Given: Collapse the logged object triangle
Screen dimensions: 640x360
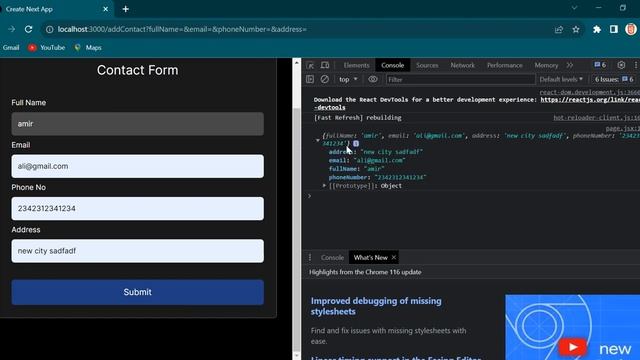Looking at the screenshot, I should pos(318,140).
